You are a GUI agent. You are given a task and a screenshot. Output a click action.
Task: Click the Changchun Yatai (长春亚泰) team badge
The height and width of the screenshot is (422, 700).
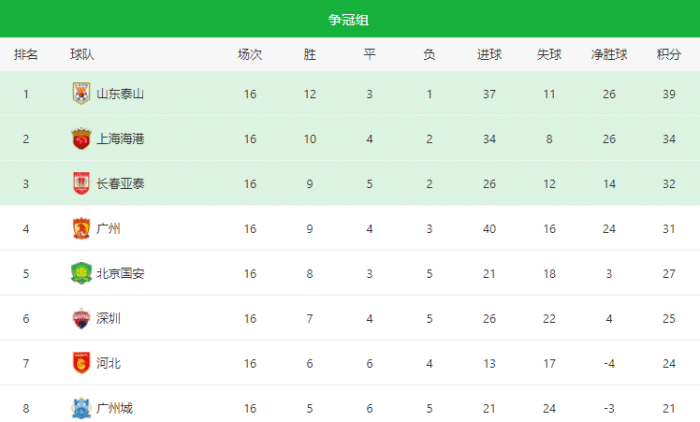tap(80, 183)
